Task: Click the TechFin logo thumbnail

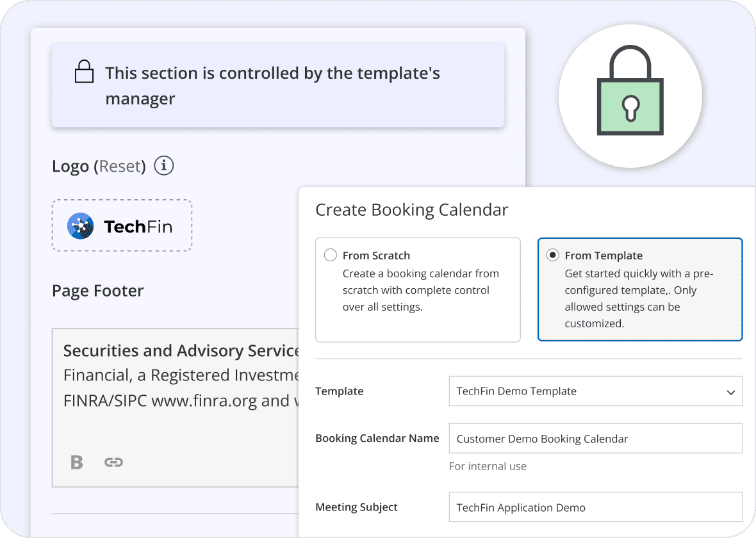Action: click(122, 225)
